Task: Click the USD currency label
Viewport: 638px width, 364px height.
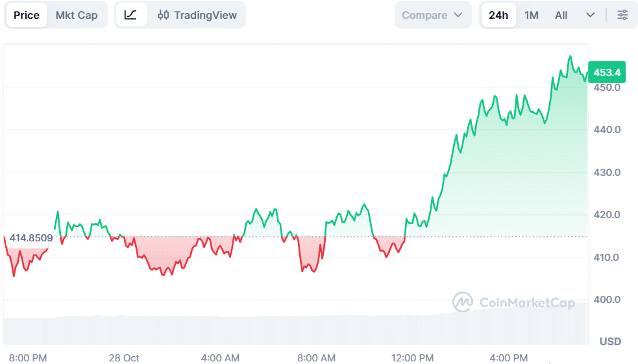Action: 610,341
